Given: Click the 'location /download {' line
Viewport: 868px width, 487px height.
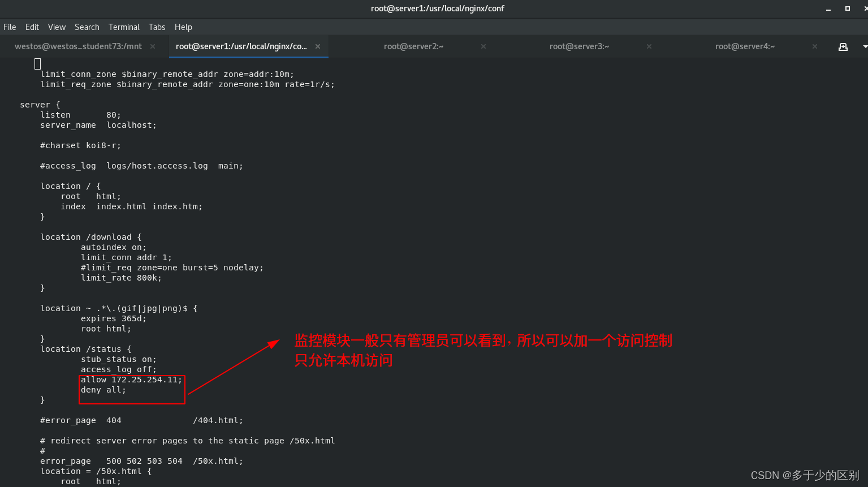Looking at the screenshot, I should [x=91, y=237].
